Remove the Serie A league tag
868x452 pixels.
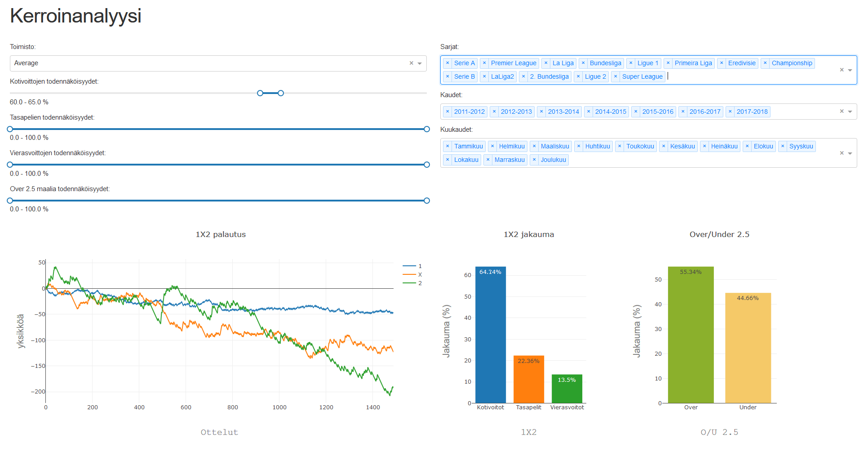pos(447,63)
